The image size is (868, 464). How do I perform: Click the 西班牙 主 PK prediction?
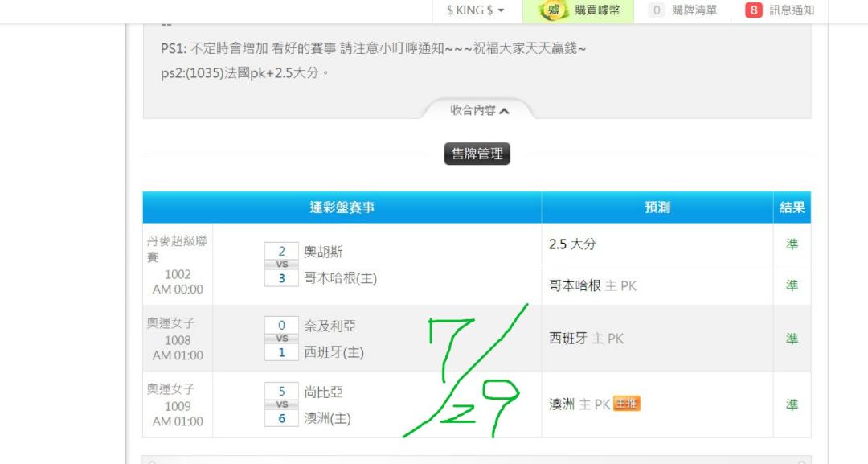pyautogui.click(x=586, y=339)
